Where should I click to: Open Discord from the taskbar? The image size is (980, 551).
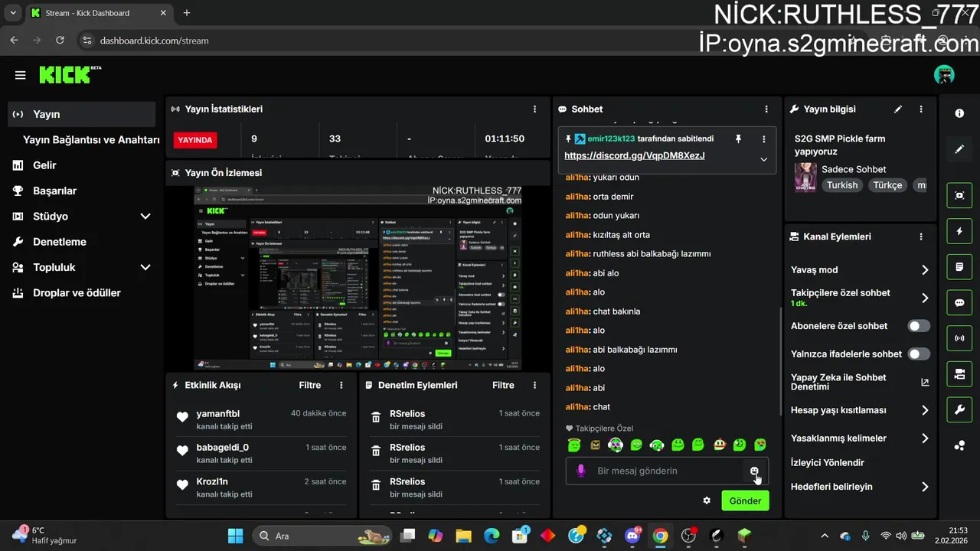tap(632, 536)
